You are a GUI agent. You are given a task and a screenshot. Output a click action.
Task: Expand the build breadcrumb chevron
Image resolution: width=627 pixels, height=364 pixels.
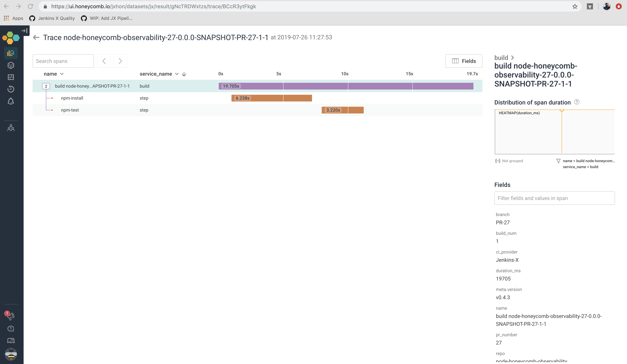[x=513, y=58]
